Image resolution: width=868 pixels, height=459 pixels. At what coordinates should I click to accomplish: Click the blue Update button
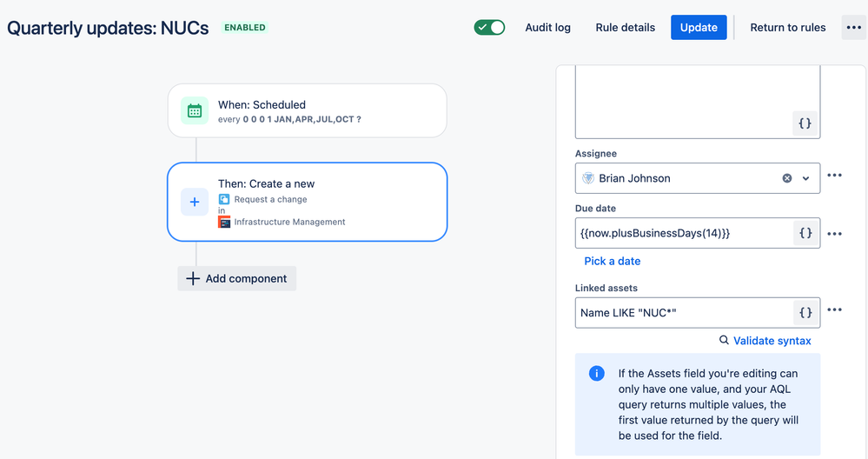tap(699, 27)
